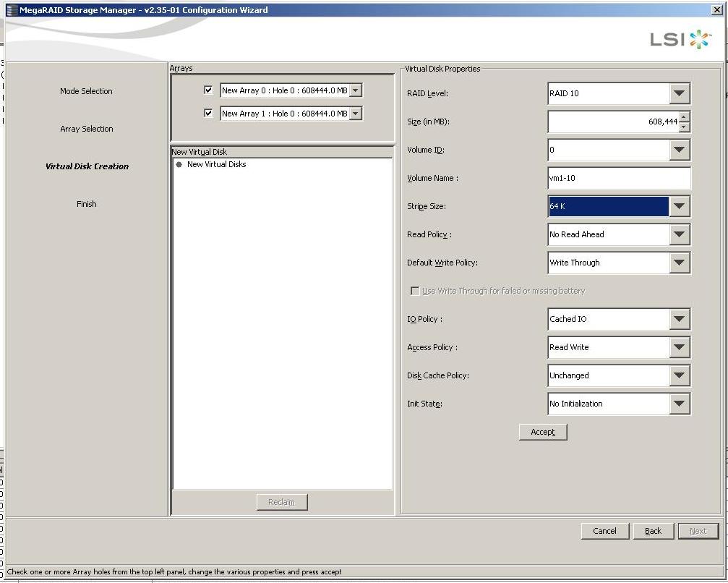The image size is (728, 583).
Task: Open the IO Policy dropdown
Action: point(678,319)
